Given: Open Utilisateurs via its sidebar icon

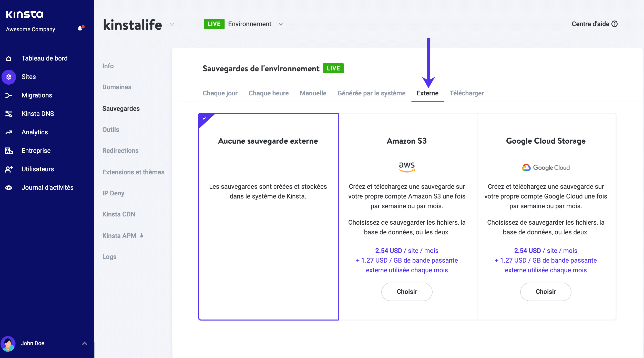Looking at the screenshot, I should (8, 169).
